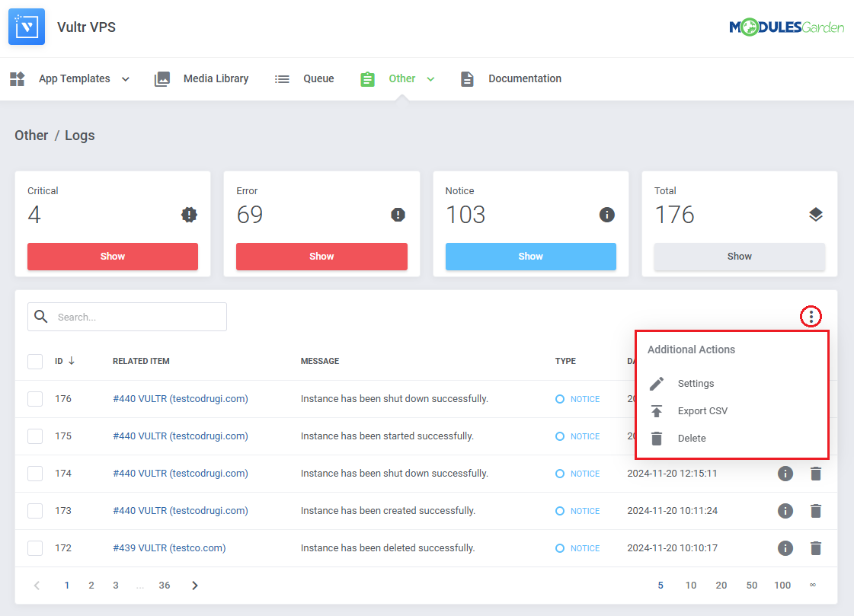The image size is (854, 616).
Task: Delete log entry 174
Action: coord(816,474)
